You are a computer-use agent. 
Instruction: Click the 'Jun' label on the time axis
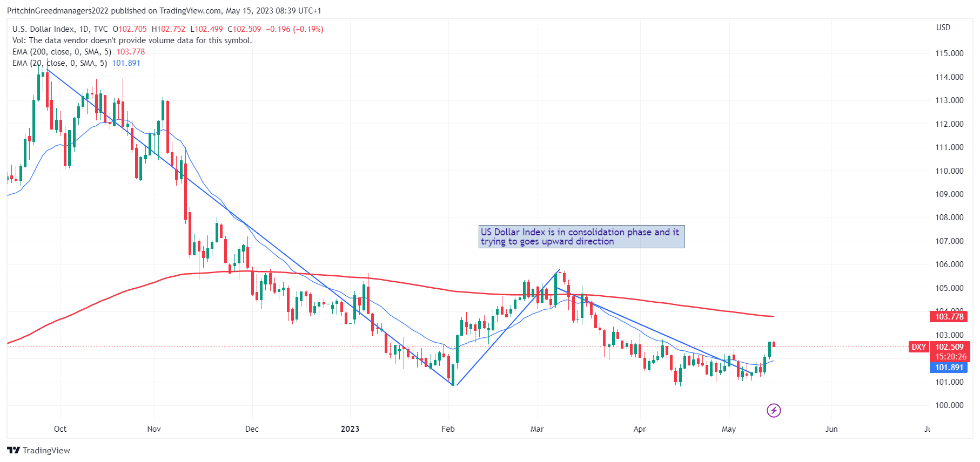(831, 429)
